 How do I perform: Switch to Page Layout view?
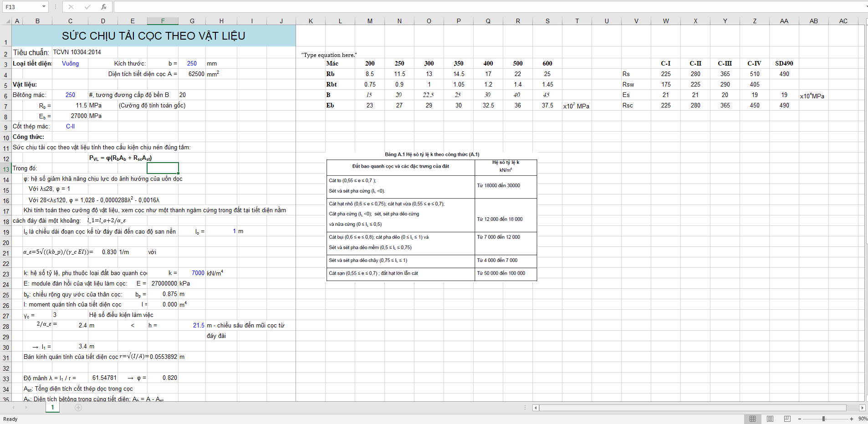pos(770,419)
